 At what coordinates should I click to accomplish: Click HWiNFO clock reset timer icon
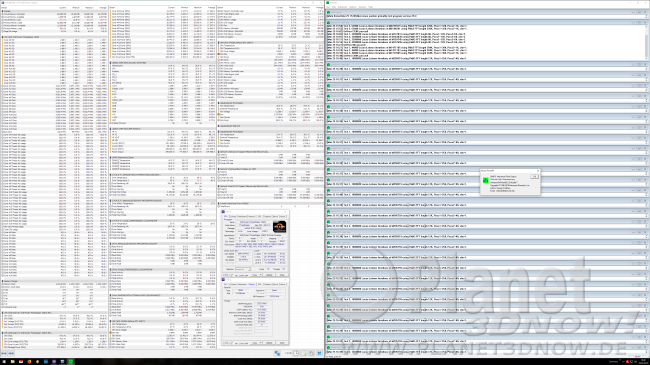pyautogui.click(x=296, y=353)
